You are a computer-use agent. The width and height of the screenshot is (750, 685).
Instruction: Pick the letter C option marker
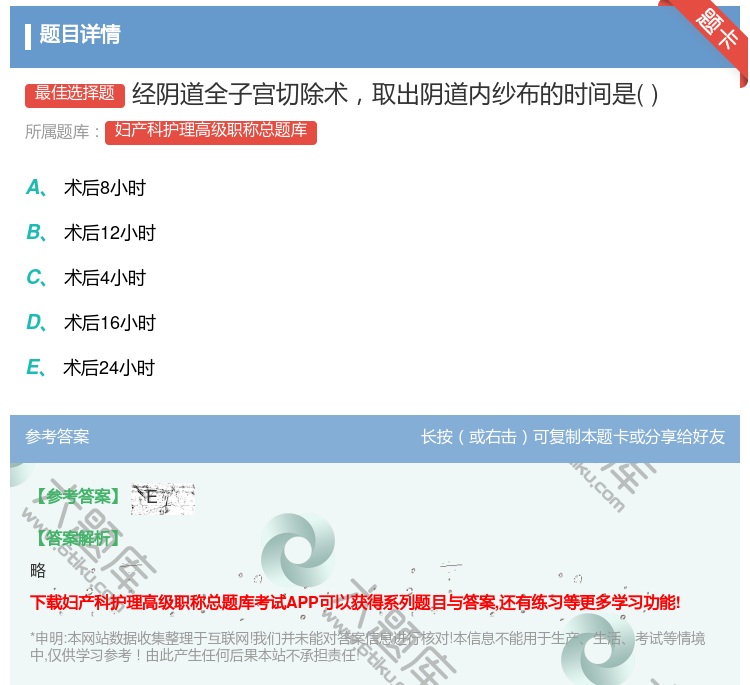click(34, 278)
